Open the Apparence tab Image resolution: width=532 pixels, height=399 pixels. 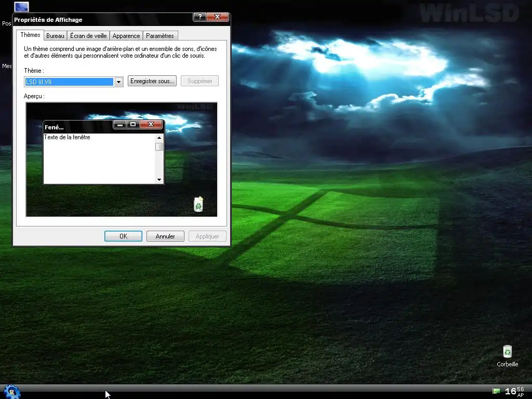click(126, 36)
